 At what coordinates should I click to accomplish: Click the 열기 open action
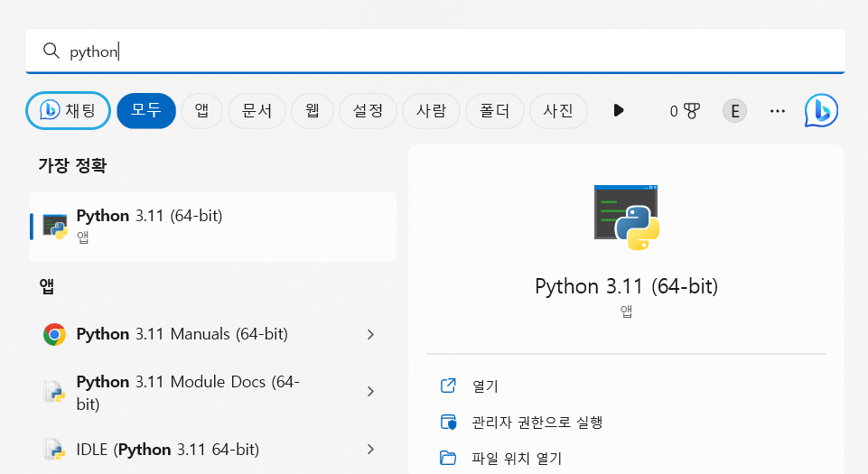(485, 386)
